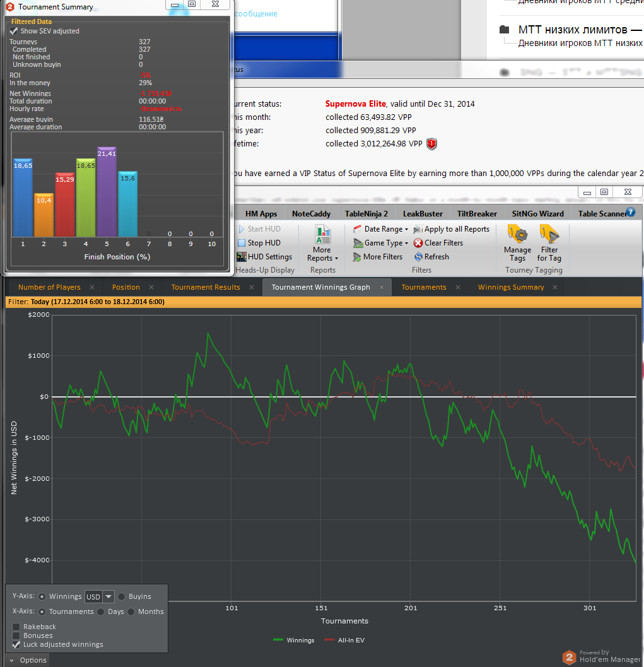Close the Position tab
The height and width of the screenshot is (667, 644).
151,288
